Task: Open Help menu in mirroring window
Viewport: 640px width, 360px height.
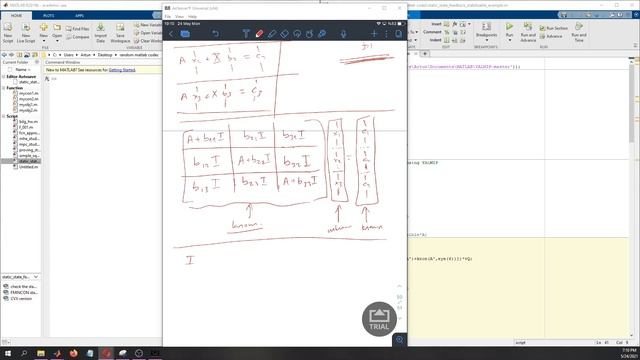Action: click(x=192, y=16)
